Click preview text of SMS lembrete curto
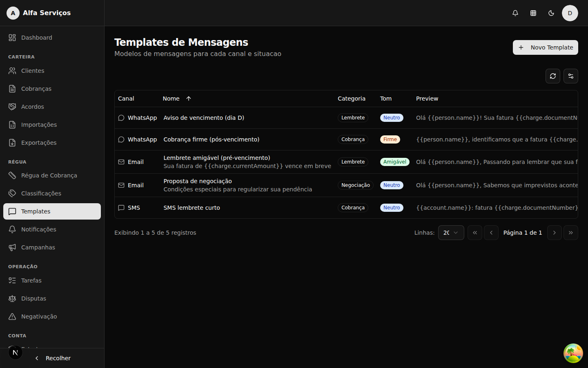The width and height of the screenshot is (588, 368). pyautogui.click(x=497, y=208)
